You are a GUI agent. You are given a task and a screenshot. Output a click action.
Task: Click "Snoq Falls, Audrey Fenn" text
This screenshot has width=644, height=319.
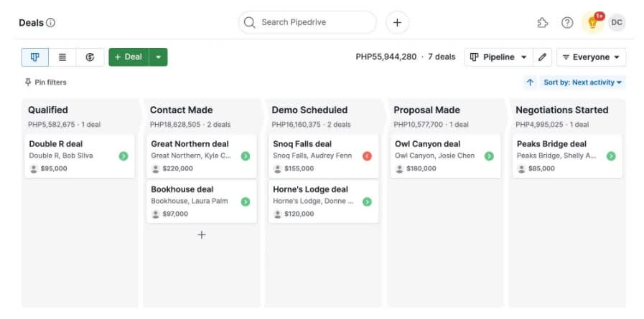[x=312, y=156]
